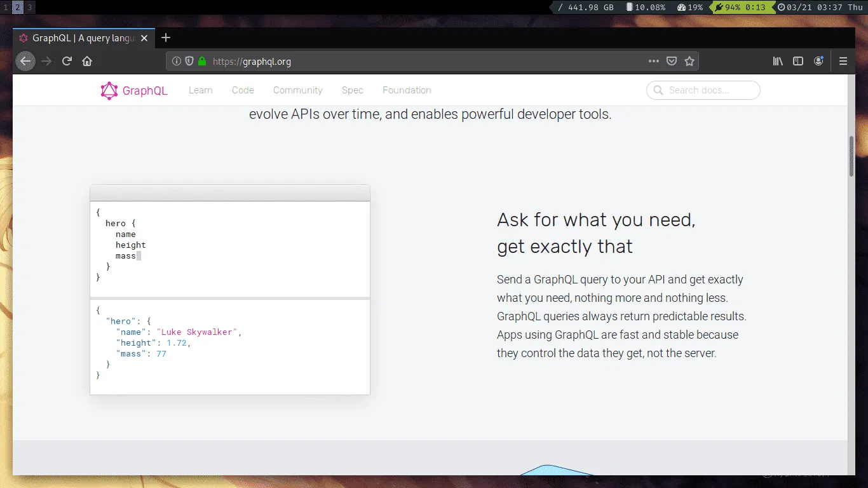Switch to the GraphQL browser tab
The width and height of the screenshot is (868, 488).
[83, 38]
